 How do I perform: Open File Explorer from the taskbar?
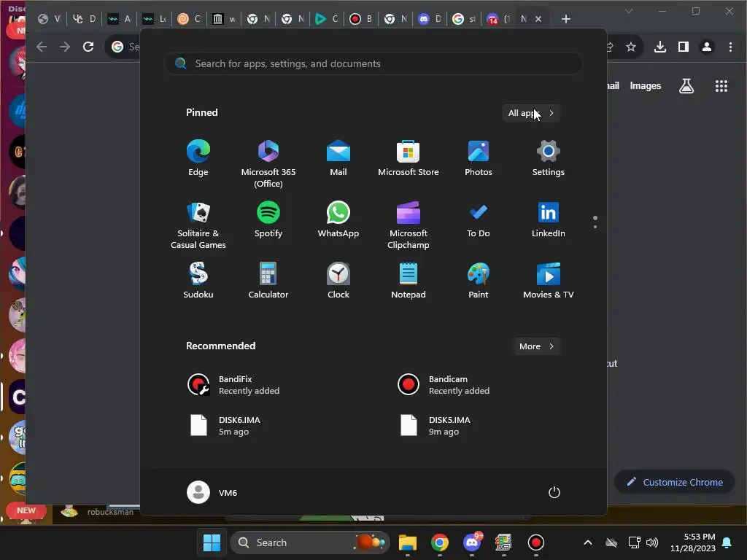click(407, 542)
